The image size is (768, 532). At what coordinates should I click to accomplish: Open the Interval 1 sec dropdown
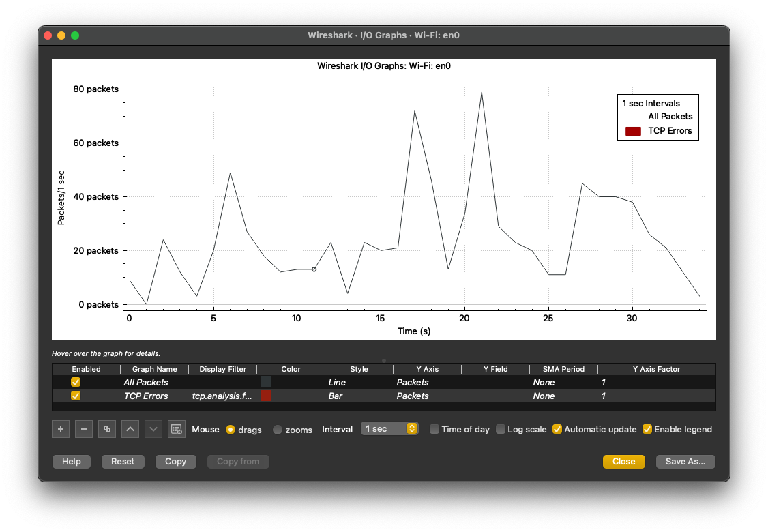coord(389,428)
